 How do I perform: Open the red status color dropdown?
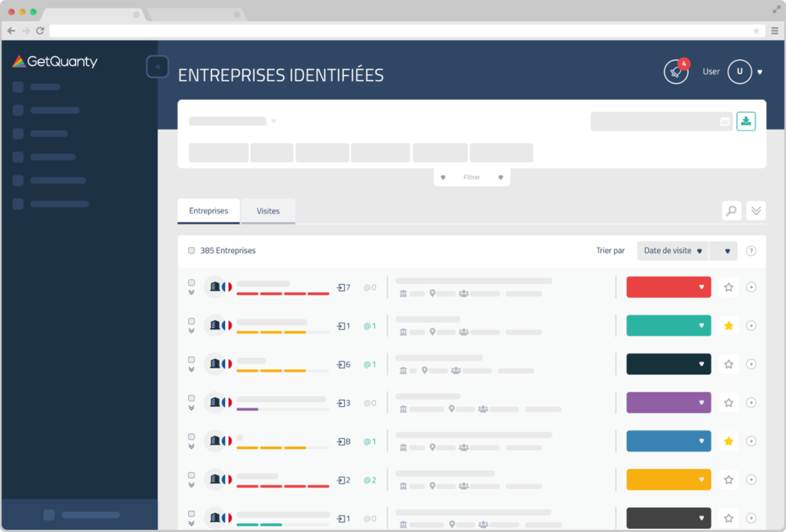pyautogui.click(x=669, y=287)
